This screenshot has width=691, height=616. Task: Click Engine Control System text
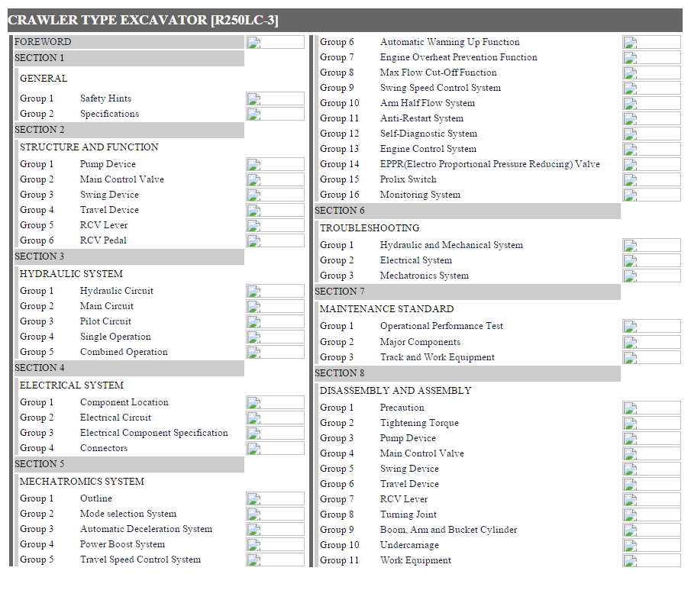click(428, 149)
